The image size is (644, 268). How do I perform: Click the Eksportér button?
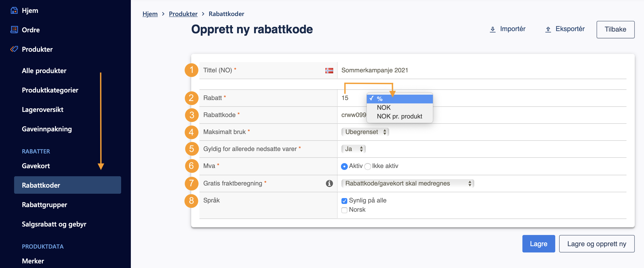(x=565, y=29)
